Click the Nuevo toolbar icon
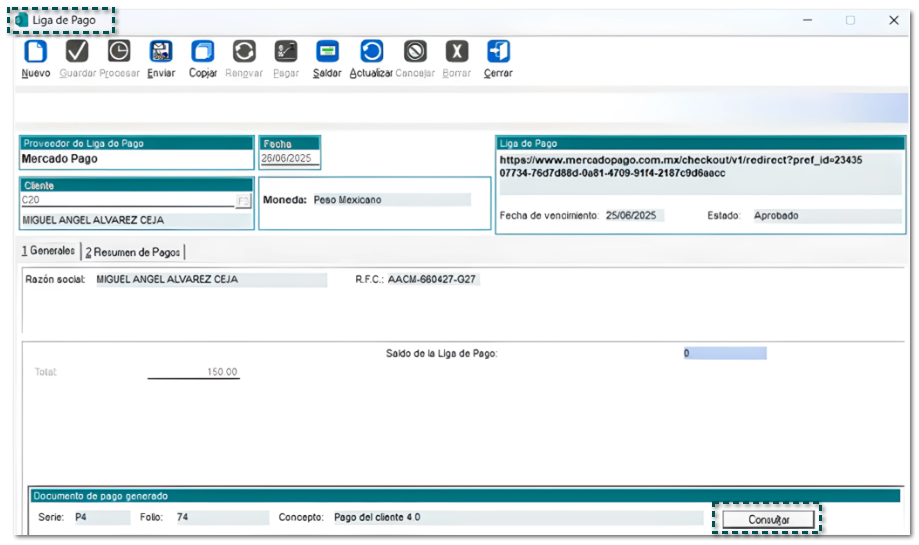 (x=35, y=52)
